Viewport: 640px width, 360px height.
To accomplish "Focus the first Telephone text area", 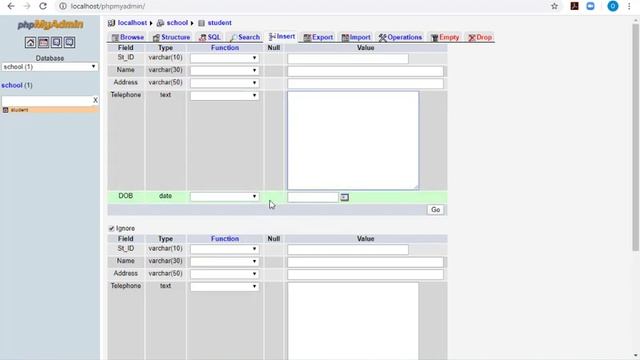I will point(353,140).
